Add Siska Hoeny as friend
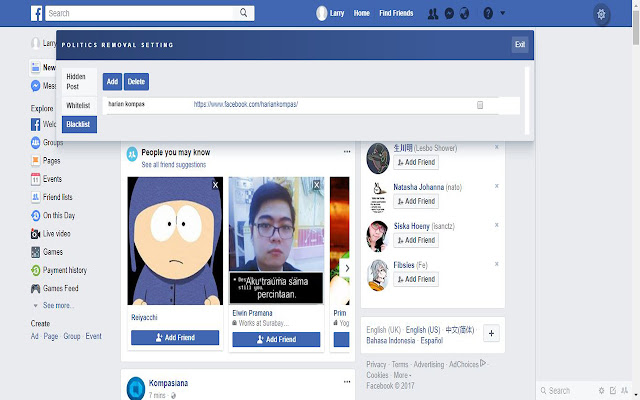640x400 pixels. (416, 240)
